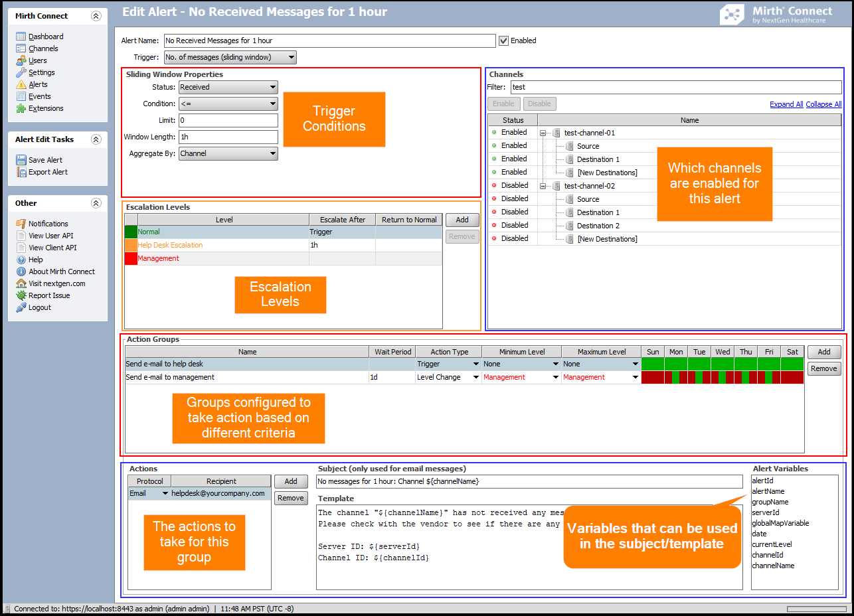Click the Save Alert disk icon
The width and height of the screenshot is (854, 616).
pos(21,160)
